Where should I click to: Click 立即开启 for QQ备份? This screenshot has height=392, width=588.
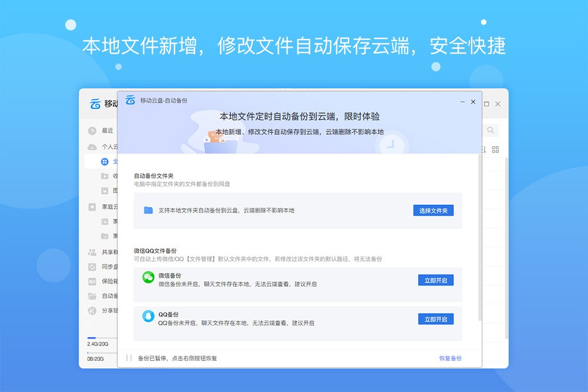pyautogui.click(x=436, y=319)
